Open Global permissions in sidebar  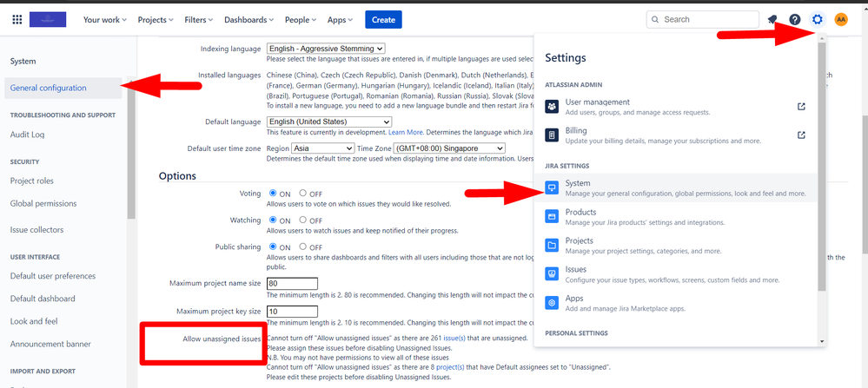tap(43, 203)
